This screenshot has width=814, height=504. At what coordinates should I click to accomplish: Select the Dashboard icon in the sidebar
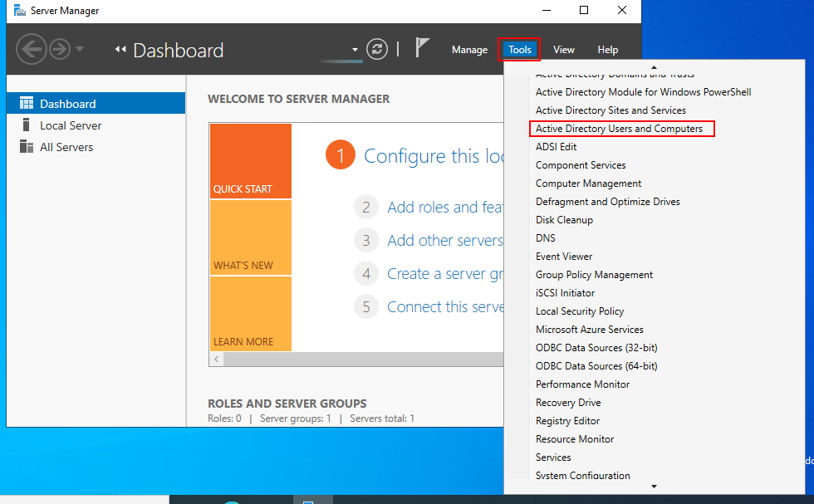[x=27, y=103]
